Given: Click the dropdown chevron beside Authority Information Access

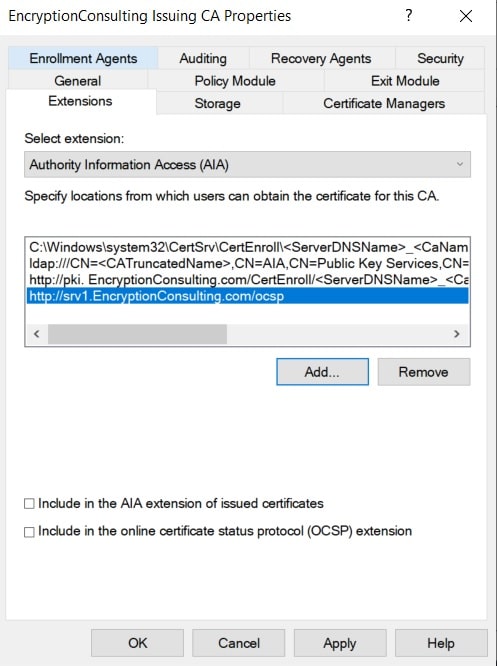Looking at the screenshot, I should pos(460,164).
